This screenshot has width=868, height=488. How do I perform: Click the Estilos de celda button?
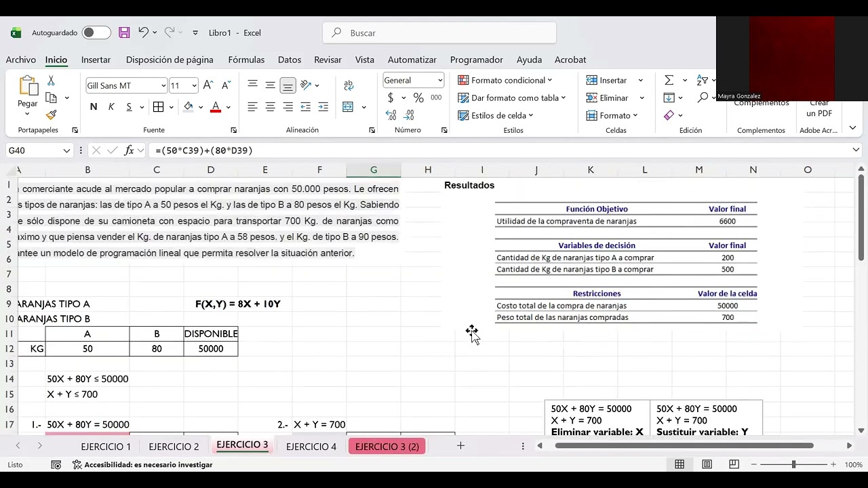pyautogui.click(x=496, y=115)
